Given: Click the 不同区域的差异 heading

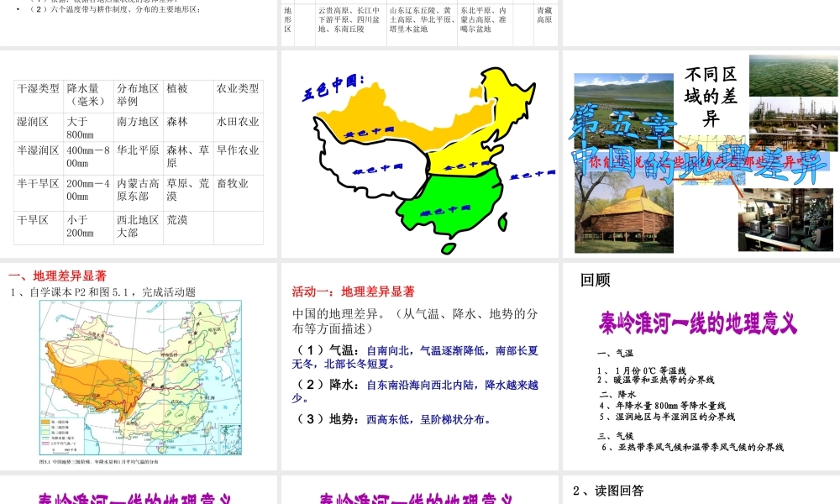Looking at the screenshot, I should (711, 97).
